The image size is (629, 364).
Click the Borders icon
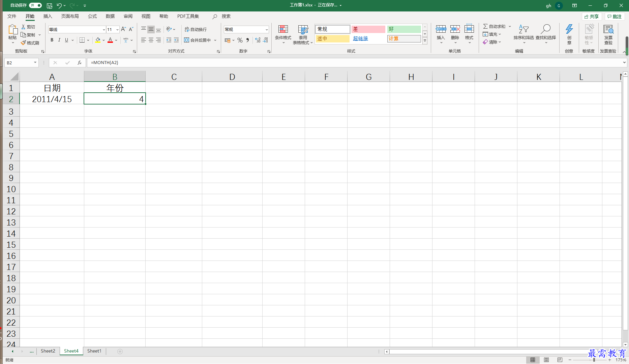(82, 40)
